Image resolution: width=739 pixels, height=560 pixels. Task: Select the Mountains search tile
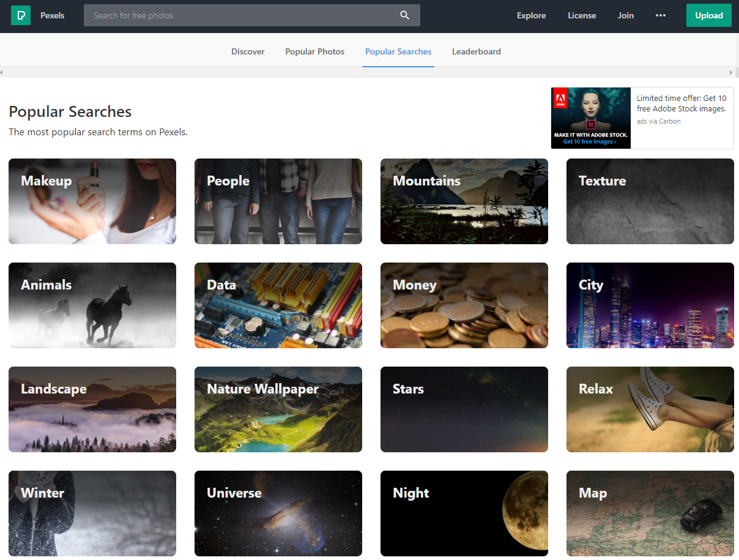(464, 201)
